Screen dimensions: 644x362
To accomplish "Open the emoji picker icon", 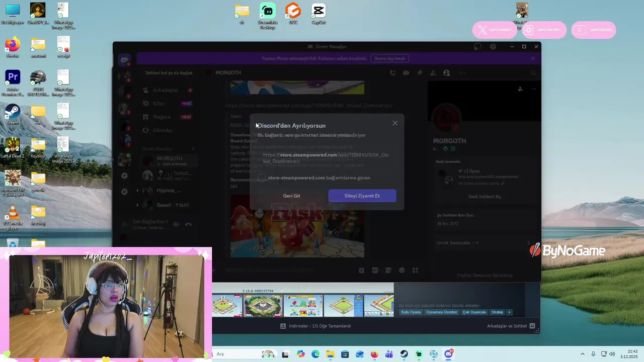I will click(401, 270).
